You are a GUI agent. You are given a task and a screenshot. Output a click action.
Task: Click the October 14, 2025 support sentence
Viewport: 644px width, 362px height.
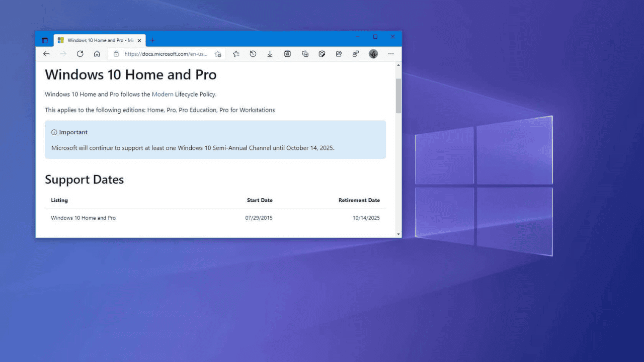(x=193, y=148)
